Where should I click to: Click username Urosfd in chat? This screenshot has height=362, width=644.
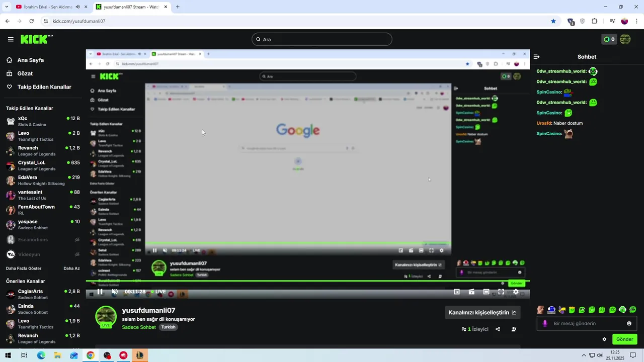pos(544,123)
